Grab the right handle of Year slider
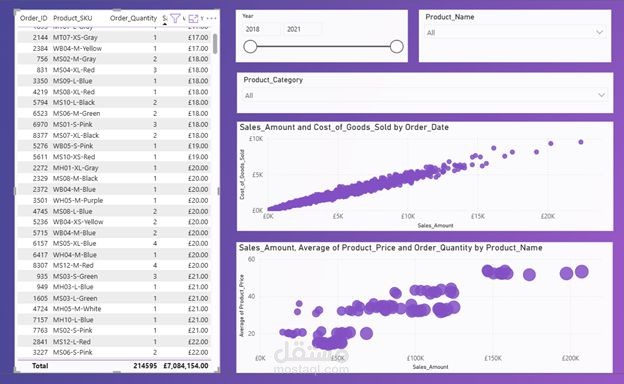Viewport: 624px width, 384px height. pyautogui.click(x=396, y=47)
